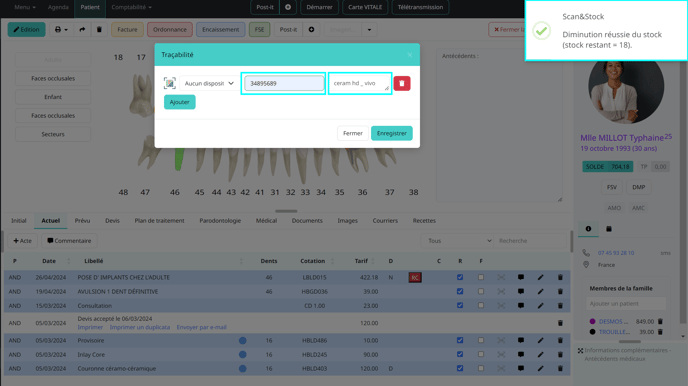688x386 pixels.
Task: Expand the Comptabilité dropdown menu
Action: coord(131,7)
